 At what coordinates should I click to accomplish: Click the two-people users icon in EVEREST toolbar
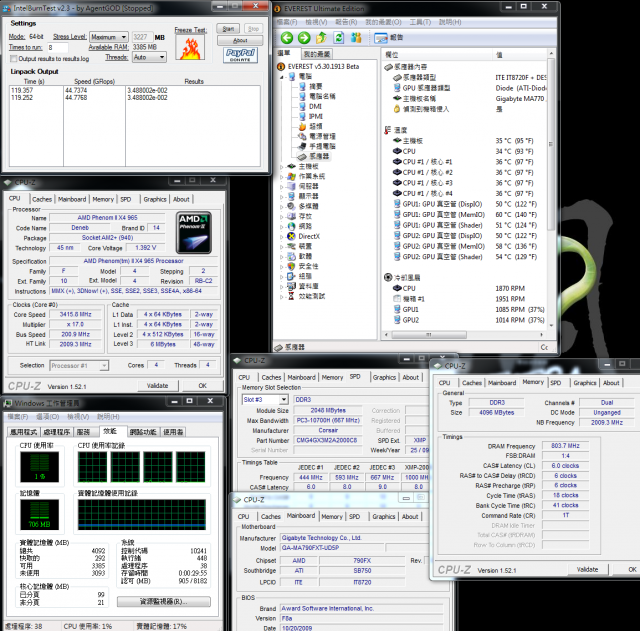pyautogui.click(x=356, y=38)
